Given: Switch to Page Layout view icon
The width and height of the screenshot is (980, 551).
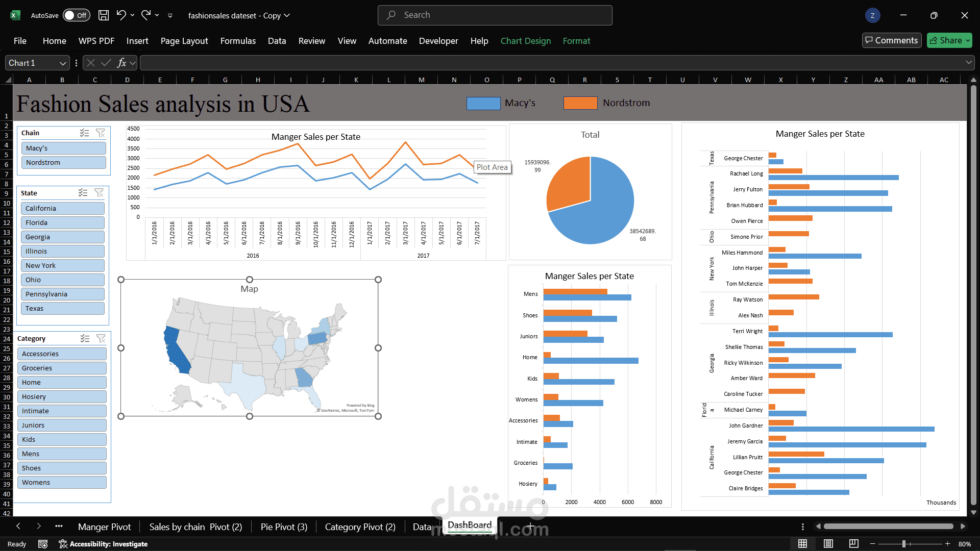Looking at the screenshot, I should click(828, 544).
